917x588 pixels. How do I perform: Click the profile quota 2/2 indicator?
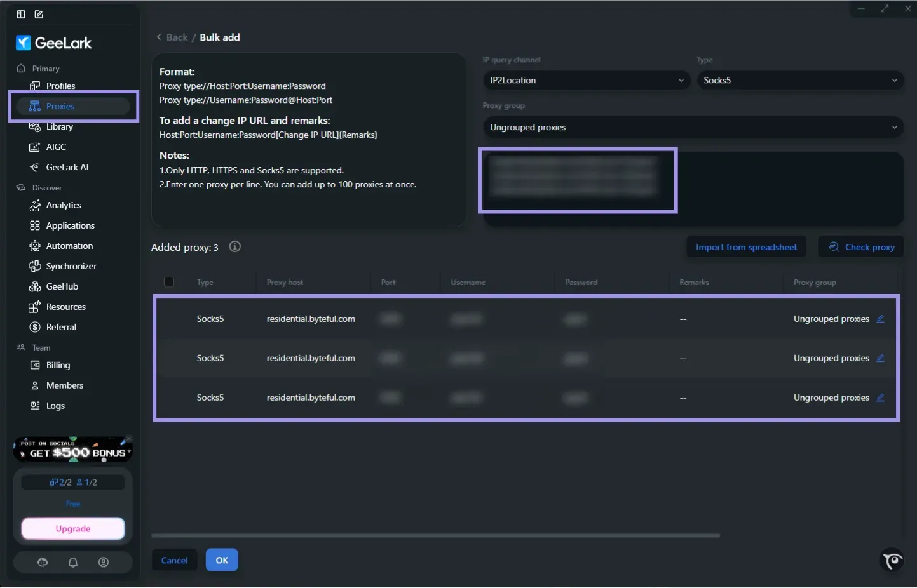(x=61, y=483)
